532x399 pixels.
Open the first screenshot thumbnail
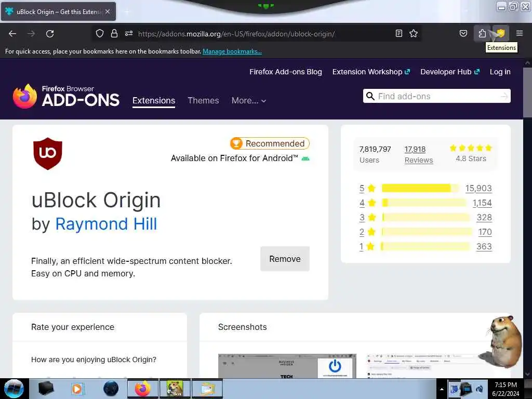click(x=287, y=366)
